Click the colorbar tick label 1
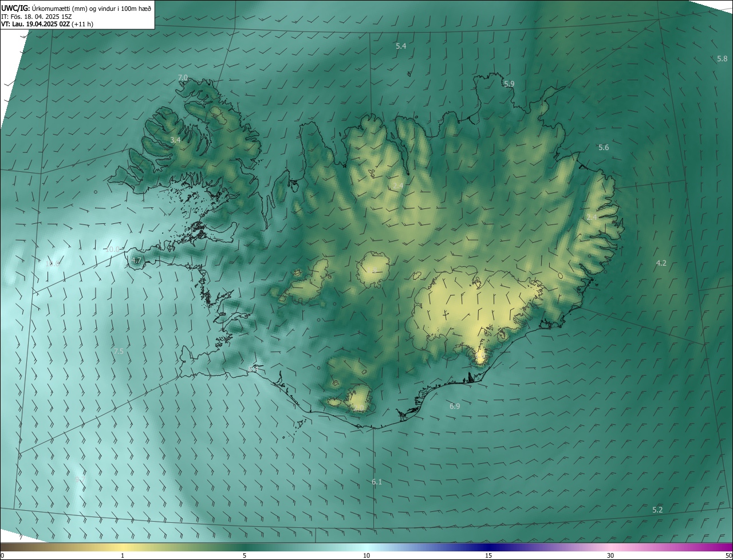The width and height of the screenshot is (733, 560). coord(123,556)
